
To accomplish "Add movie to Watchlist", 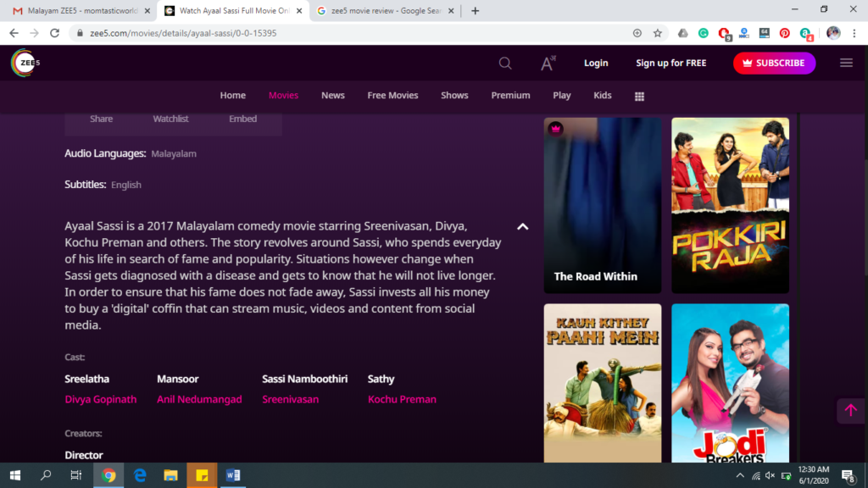I will click(x=170, y=119).
